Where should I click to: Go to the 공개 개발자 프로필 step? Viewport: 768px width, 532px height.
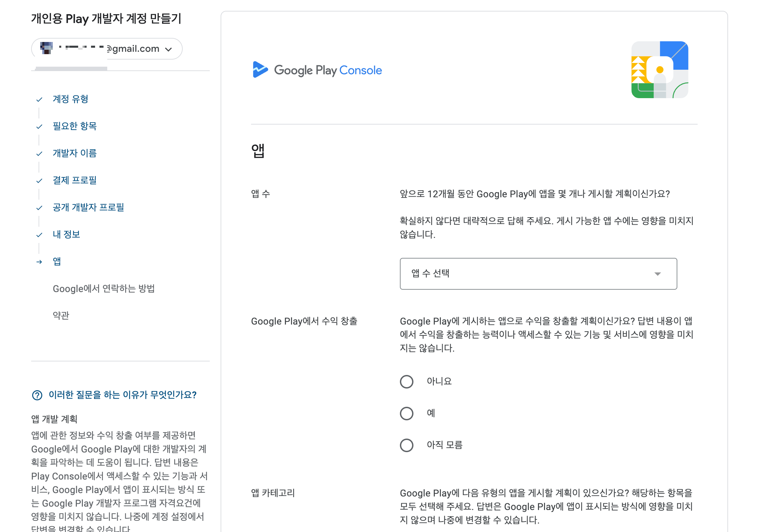coord(88,207)
